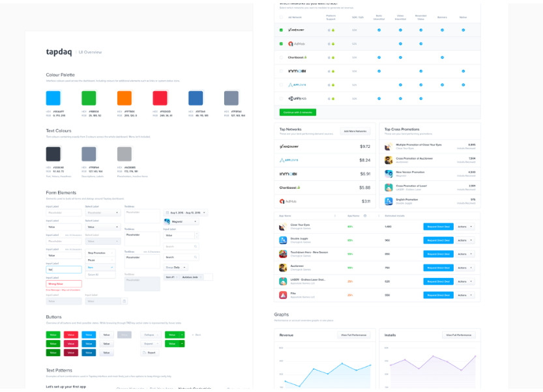Click Touchdown Hero app icon in apps table
Screen dimensions: 543x392
[x=283, y=254]
